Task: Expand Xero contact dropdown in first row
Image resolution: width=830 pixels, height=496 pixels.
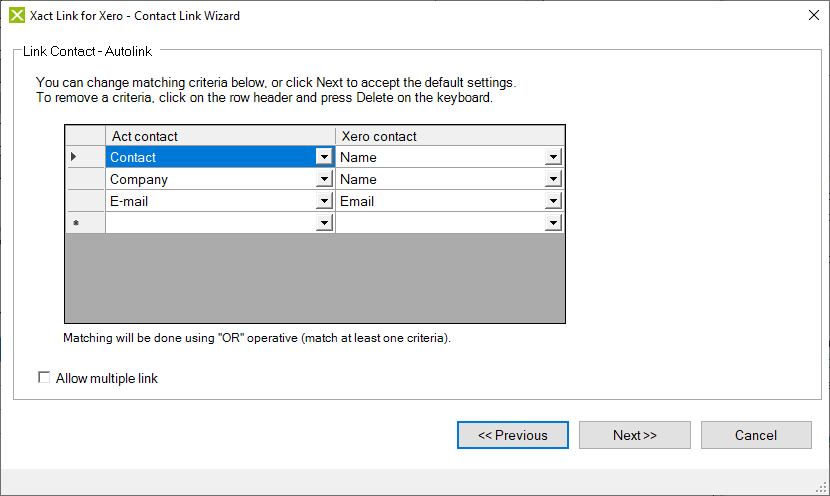Action: [x=553, y=157]
